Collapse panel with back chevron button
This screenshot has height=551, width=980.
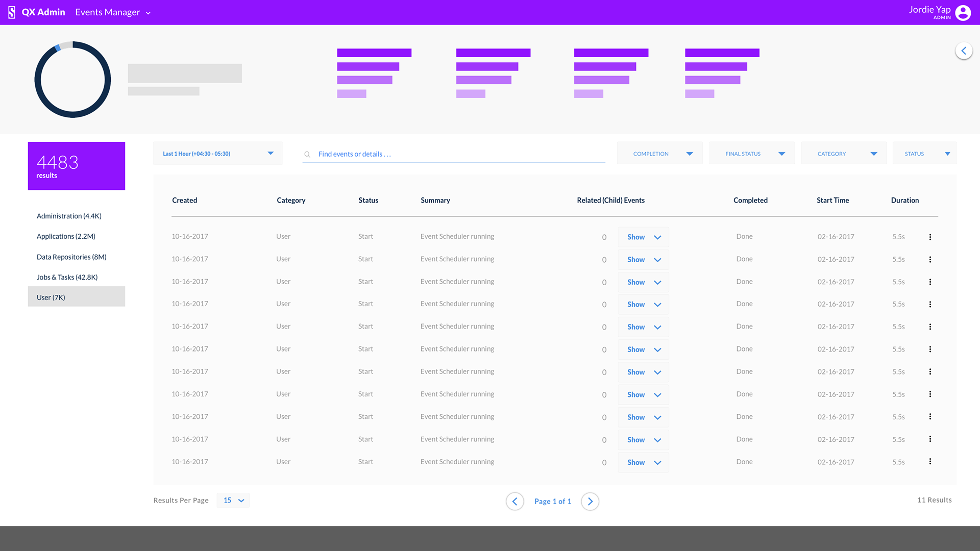click(x=963, y=51)
